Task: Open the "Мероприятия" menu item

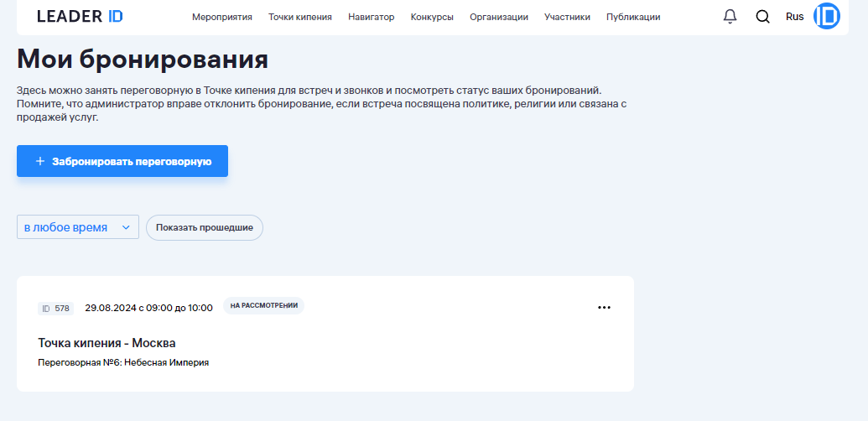Action: coord(221,17)
